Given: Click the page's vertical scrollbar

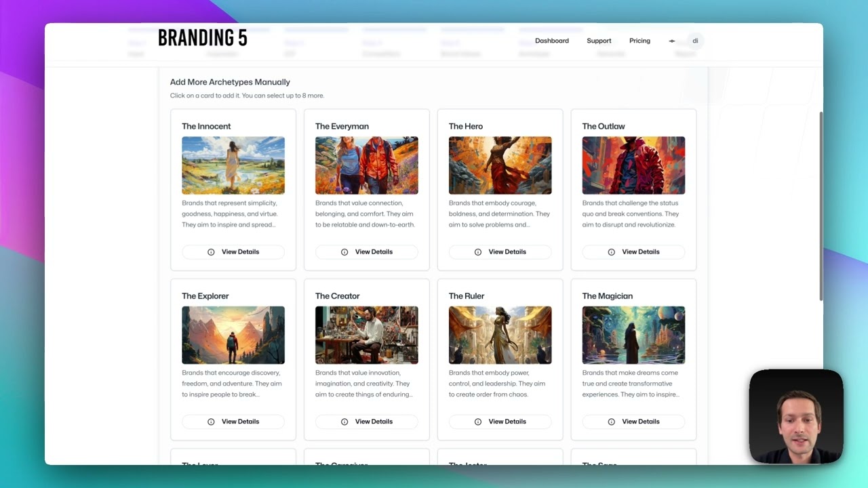Looking at the screenshot, I should [821, 207].
